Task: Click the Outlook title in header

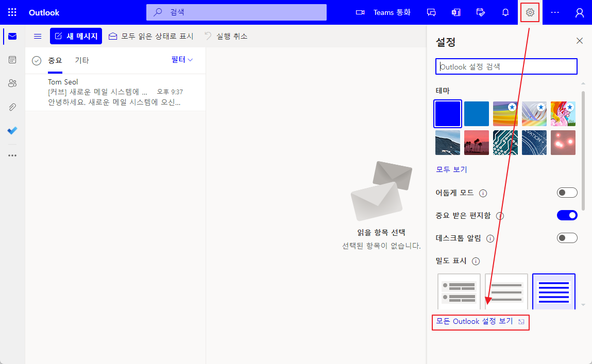Action: pos(44,12)
